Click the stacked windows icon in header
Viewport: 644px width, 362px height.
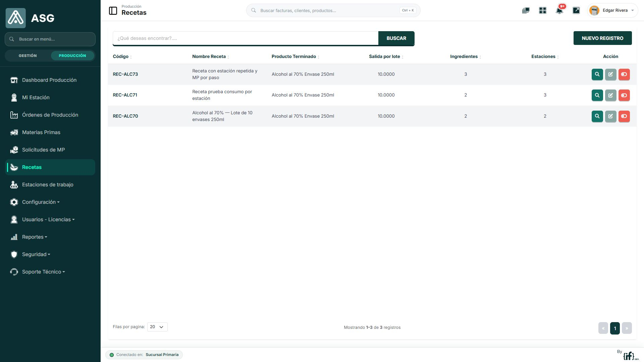pos(526,10)
